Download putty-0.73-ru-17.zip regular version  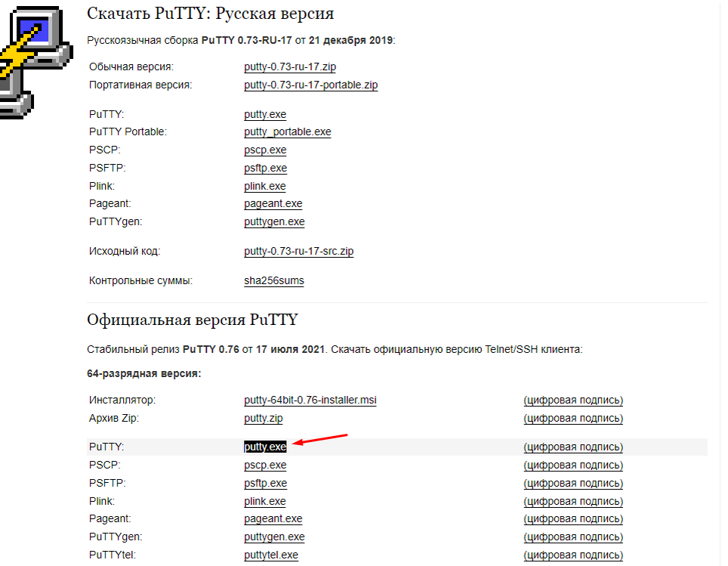coord(290,67)
